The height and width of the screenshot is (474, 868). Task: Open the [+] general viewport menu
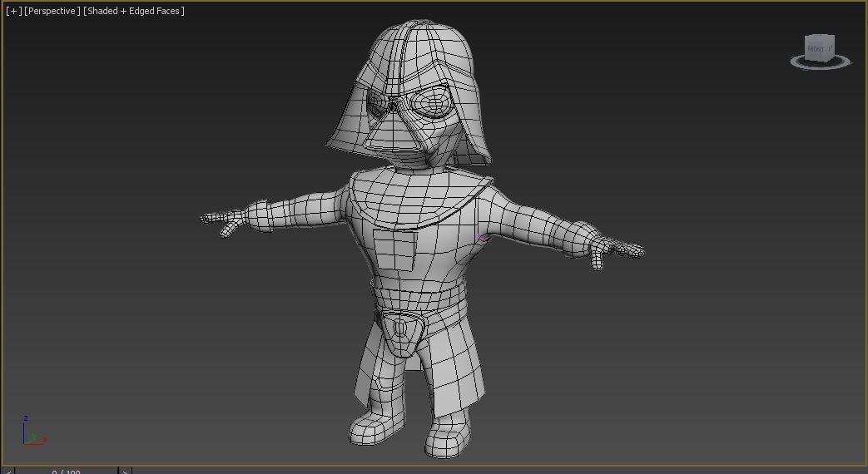click(13, 11)
